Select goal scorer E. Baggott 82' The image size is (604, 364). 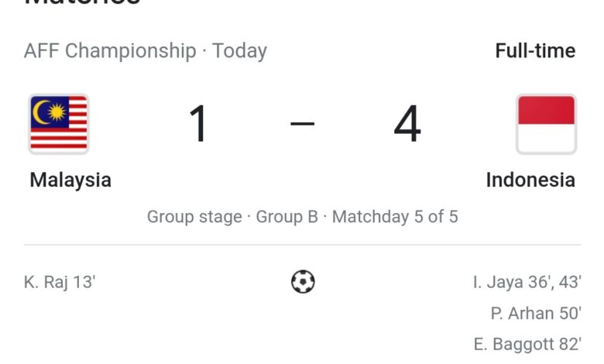[527, 344]
